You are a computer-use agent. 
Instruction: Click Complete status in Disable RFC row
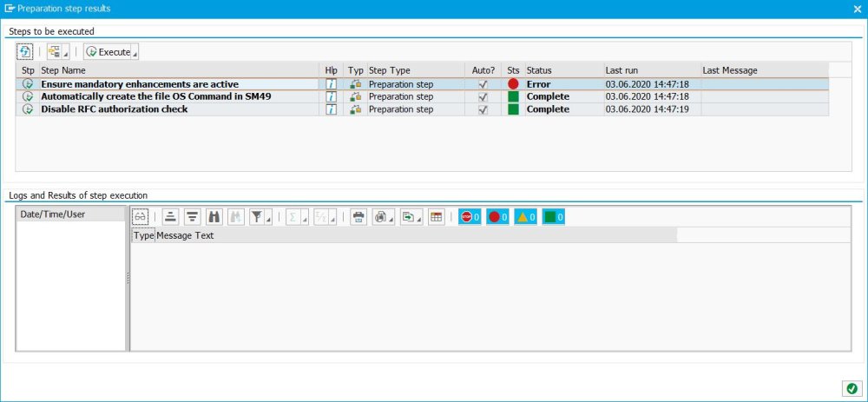tap(548, 109)
